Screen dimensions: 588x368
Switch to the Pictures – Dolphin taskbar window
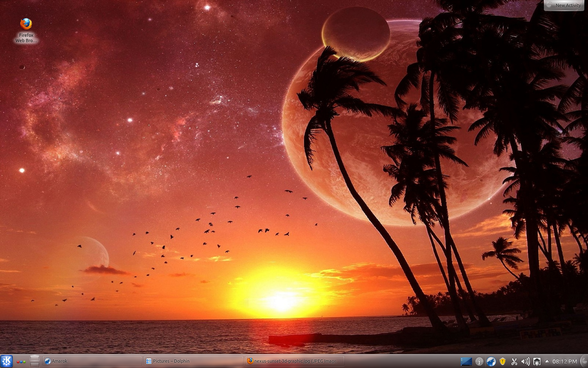pos(194,361)
